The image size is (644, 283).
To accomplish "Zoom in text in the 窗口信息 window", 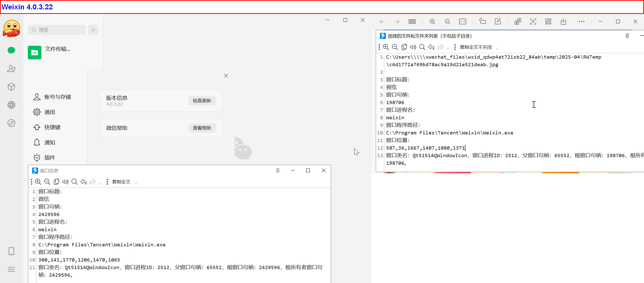I will (x=38, y=182).
